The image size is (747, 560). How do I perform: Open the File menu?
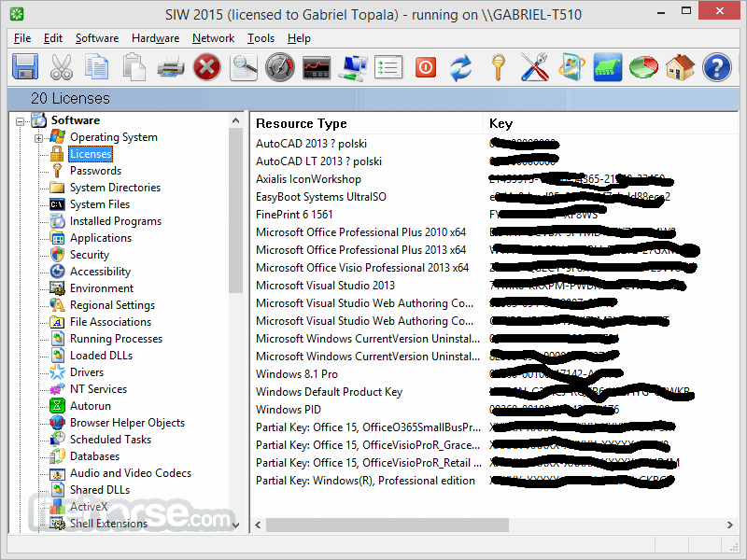tap(22, 38)
